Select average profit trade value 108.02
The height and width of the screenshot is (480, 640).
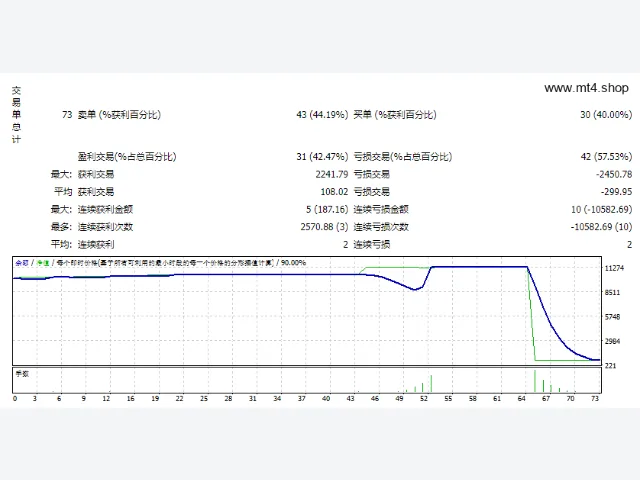point(334,192)
